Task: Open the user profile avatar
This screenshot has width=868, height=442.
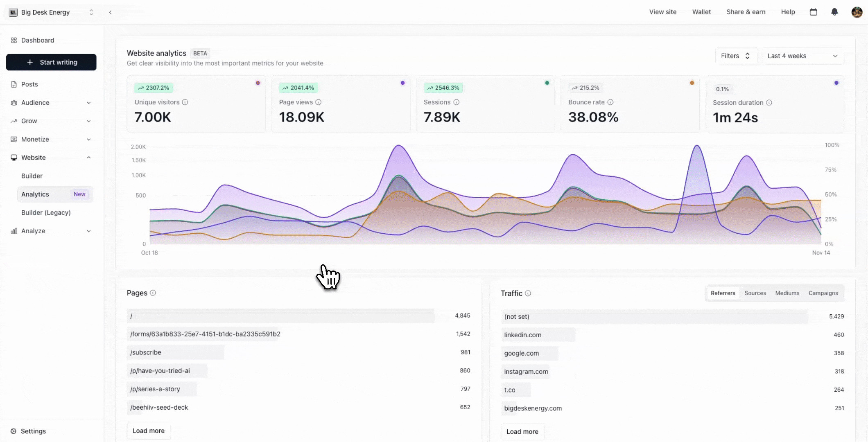Action: pos(857,12)
